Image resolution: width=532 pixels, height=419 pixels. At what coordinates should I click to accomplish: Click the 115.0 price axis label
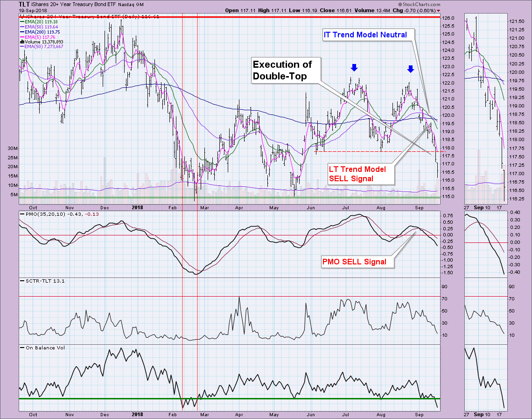pos(448,197)
